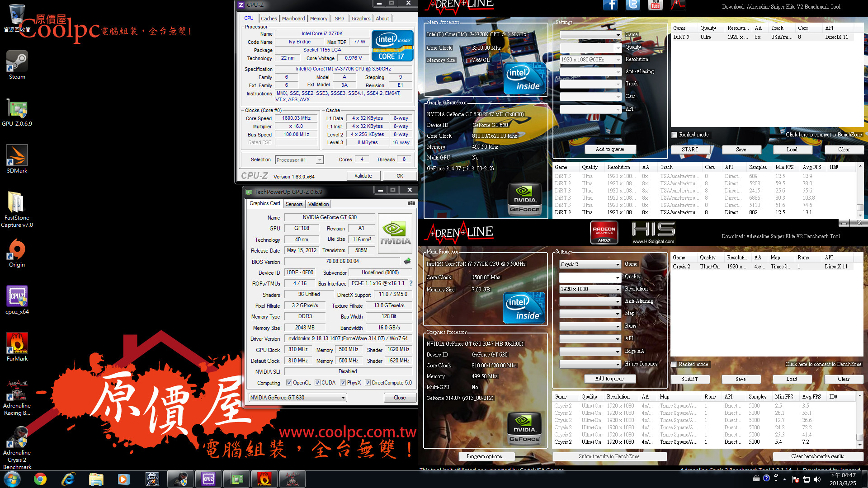Screen dimensions: 868x488
Task: Click the volume speaker tray icon
Action: click(817, 479)
